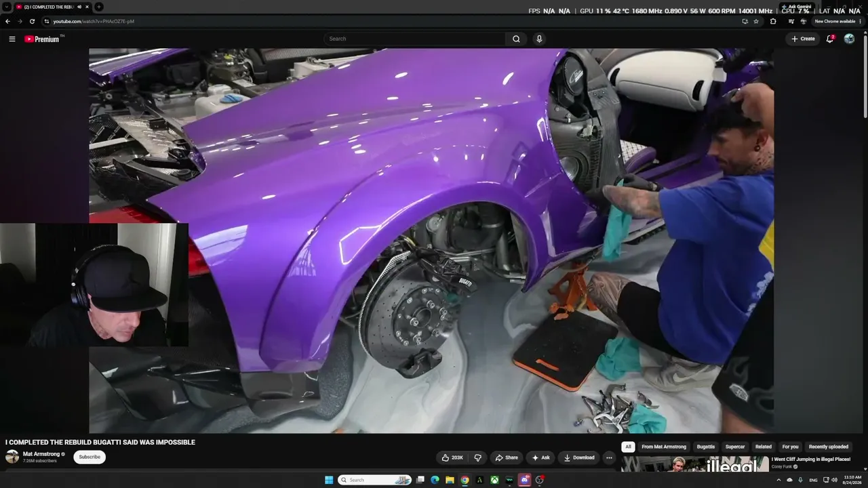Mute the tab via its speaker icon
Image resolution: width=868 pixels, height=488 pixels.
coord(79,7)
